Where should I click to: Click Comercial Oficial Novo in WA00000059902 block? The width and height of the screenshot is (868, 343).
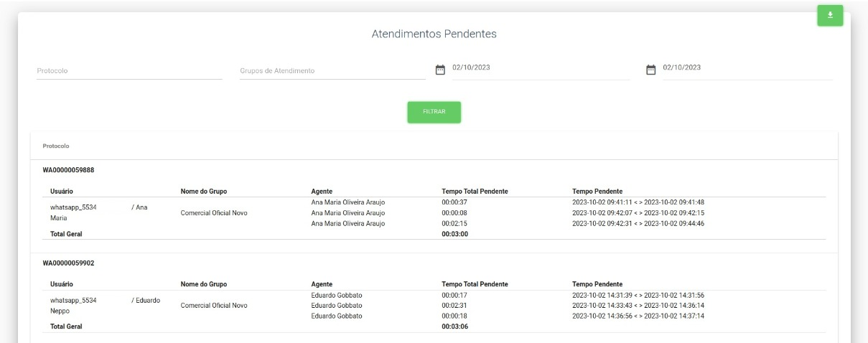click(x=214, y=306)
